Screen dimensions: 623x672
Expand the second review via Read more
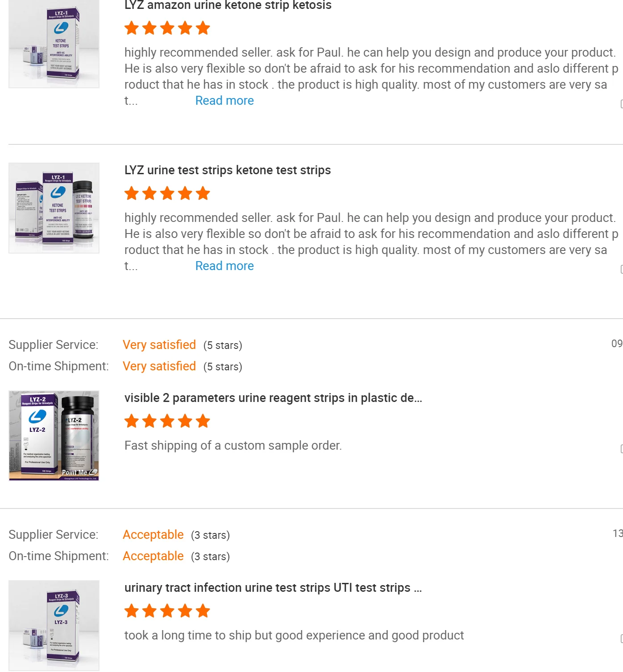(224, 266)
